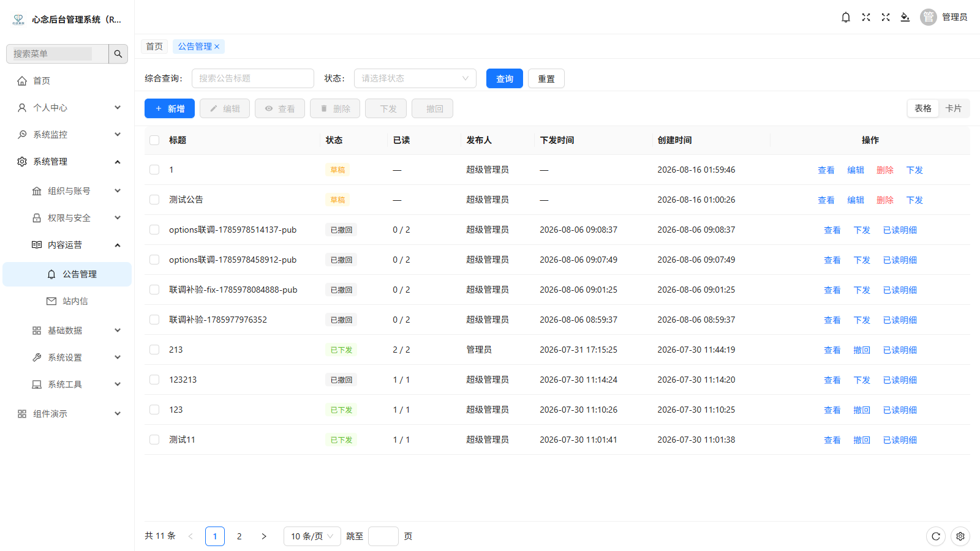Go to page 2
The width and height of the screenshot is (980, 551).
(x=239, y=536)
